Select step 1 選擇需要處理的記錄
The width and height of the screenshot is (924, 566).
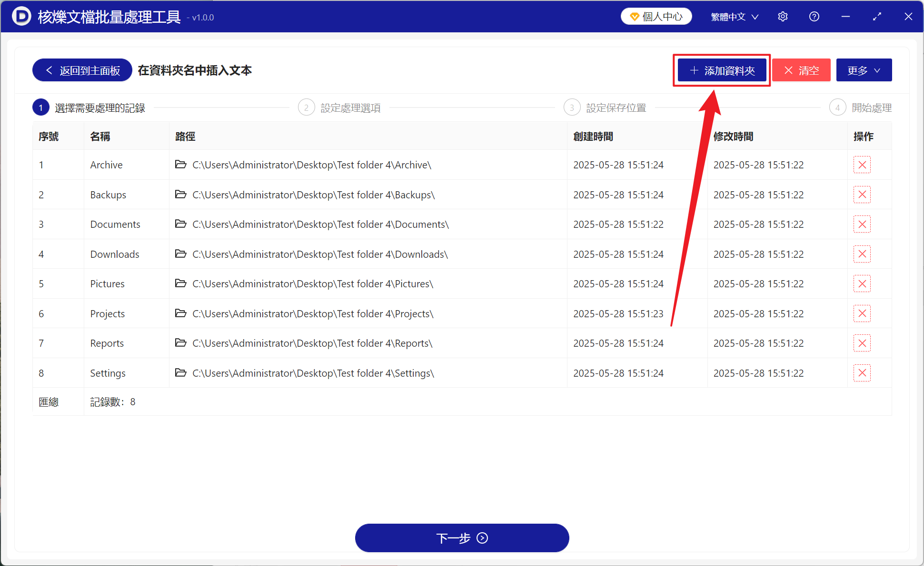(89, 108)
